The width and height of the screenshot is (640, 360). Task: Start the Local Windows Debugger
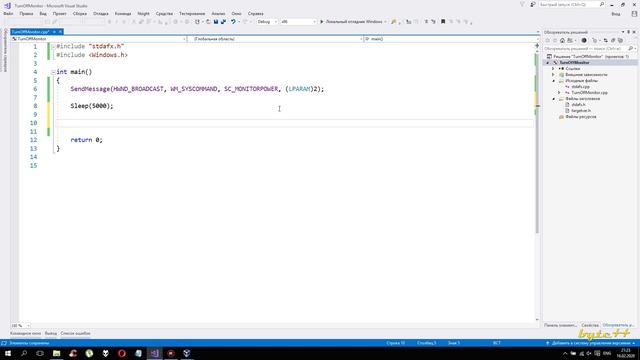351,22
